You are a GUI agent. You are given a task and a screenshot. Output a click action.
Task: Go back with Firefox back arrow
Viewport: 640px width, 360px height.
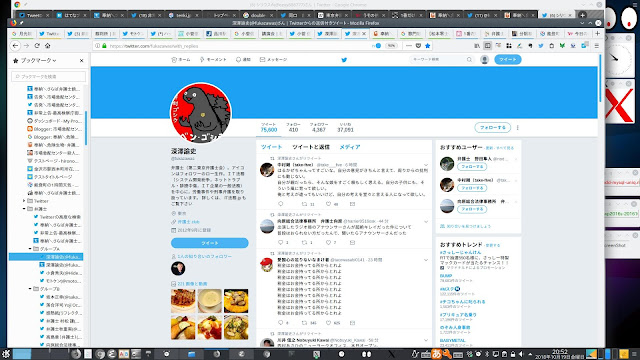pyautogui.click(x=15, y=46)
